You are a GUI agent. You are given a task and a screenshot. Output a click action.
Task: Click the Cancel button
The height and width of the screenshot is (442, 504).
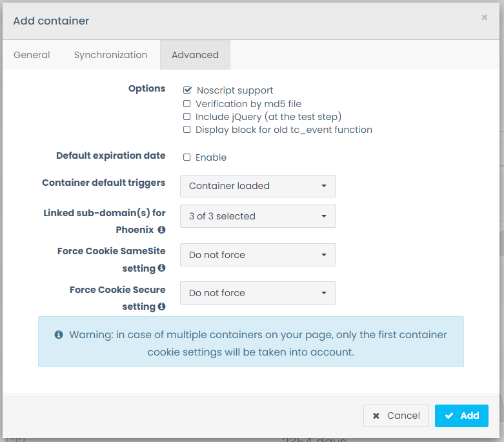tap(396, 416)
